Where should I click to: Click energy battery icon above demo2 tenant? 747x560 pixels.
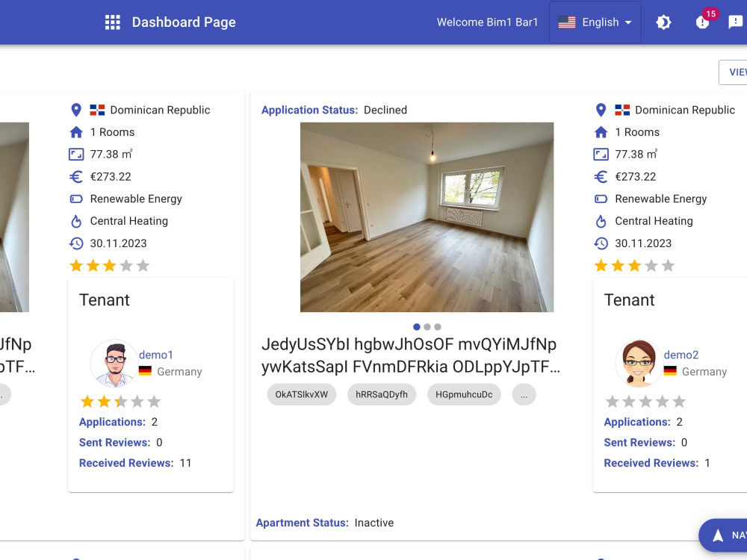tap(601, 199)
